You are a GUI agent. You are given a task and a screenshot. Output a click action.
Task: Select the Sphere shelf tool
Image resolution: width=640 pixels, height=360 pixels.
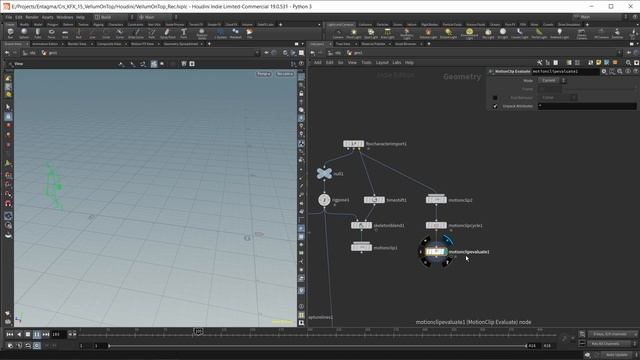pos(24,33)
